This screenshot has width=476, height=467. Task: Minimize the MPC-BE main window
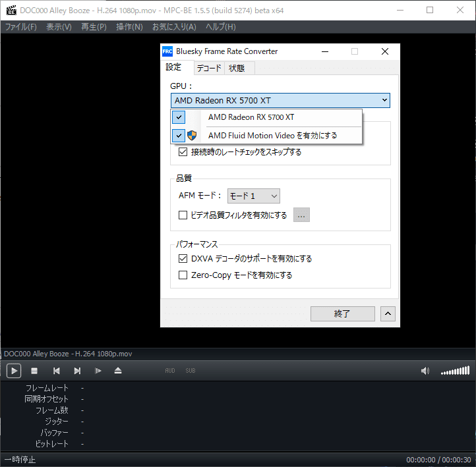pyautogui.click(x=400, y=11)
